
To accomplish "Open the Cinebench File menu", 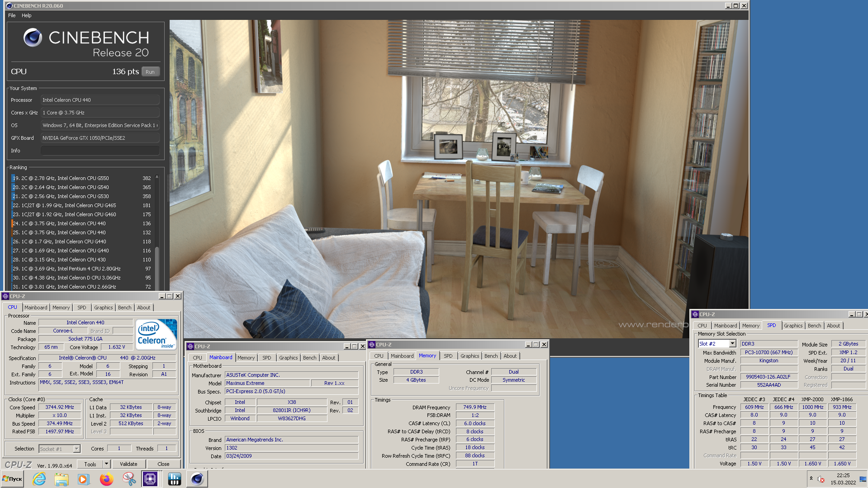I will pos(12,15).
